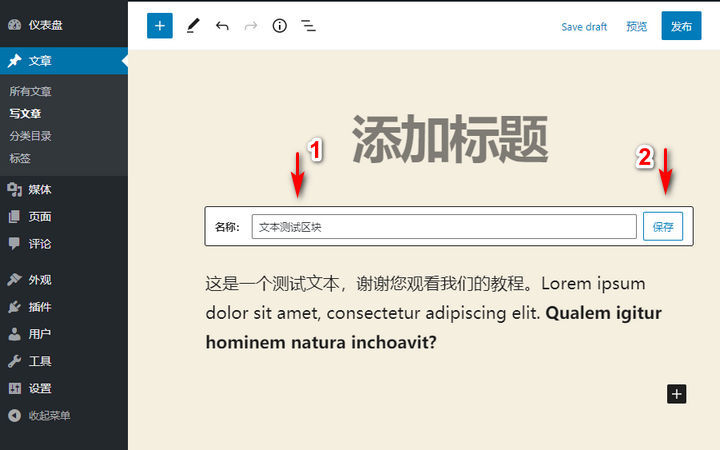Click the 外观 appearance brush icon

pos(15,279)
